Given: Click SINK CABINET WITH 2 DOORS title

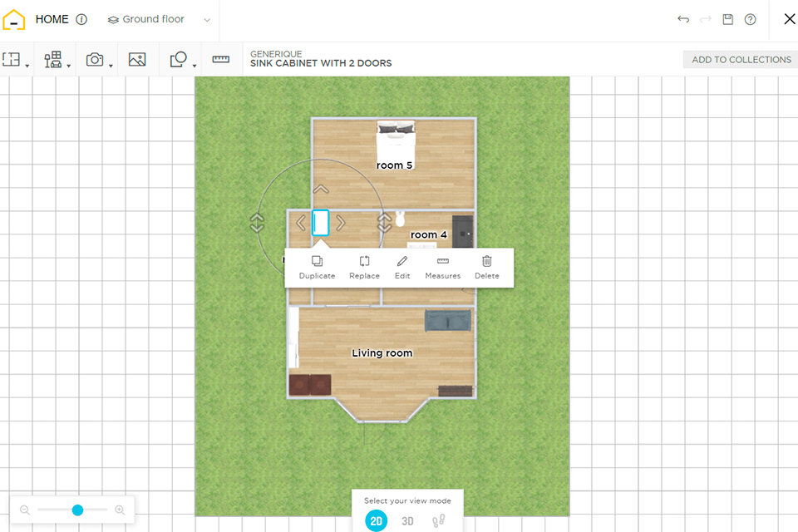Looking at the screenshot, I should point(321,63).
